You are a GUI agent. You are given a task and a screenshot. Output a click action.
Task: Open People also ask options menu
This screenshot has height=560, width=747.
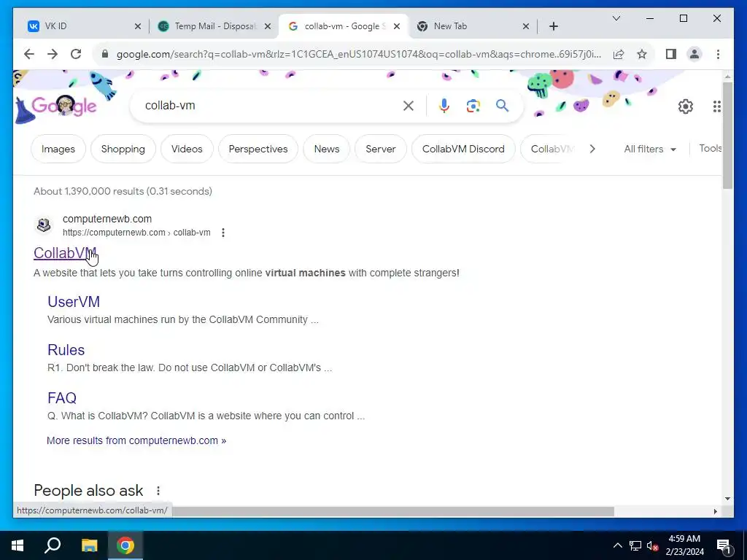tap(158, 491)
